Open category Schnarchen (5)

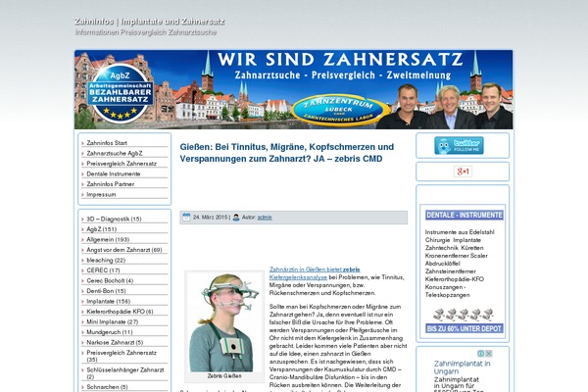click(x=107, y=387)
